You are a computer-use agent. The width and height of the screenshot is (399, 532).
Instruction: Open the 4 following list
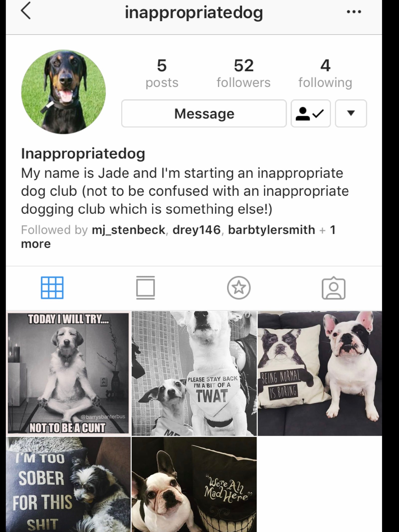click(x=325, y=73)
